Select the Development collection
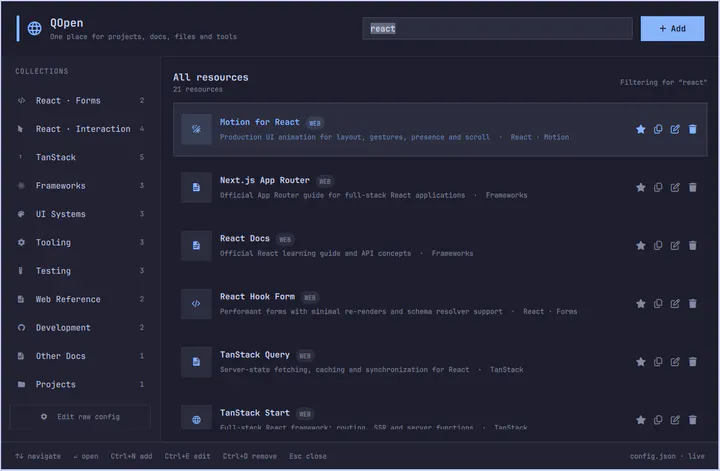The image size is (720, 471). pyautogui.click(x=80, y=328)
